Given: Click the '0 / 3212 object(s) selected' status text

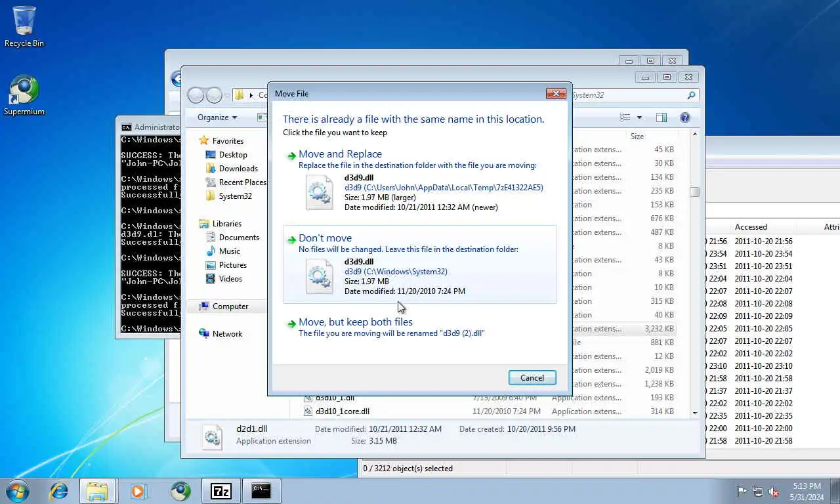Looking at the screenshot, I should (x=408, y=469).
